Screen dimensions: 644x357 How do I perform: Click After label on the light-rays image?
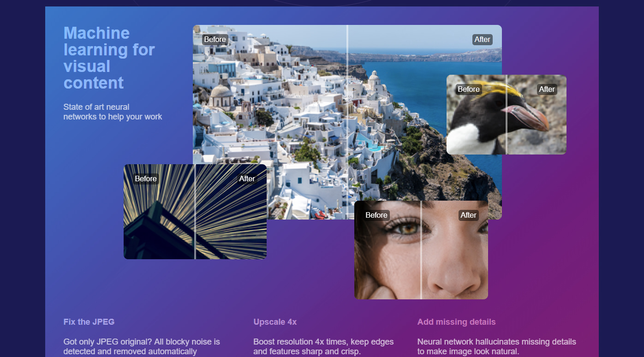(247, 179)
